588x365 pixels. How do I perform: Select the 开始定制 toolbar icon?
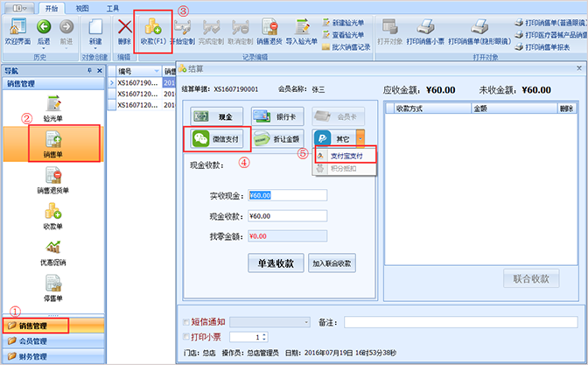click(x=183, y=32)
